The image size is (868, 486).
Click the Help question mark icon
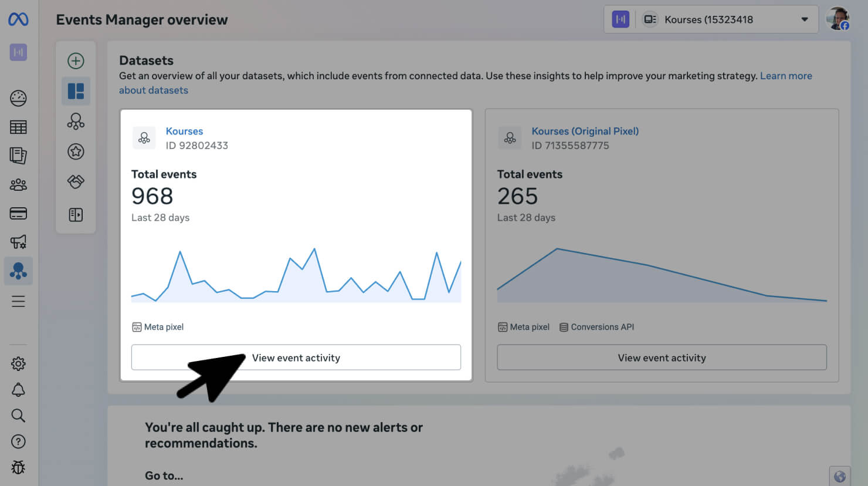18,441
